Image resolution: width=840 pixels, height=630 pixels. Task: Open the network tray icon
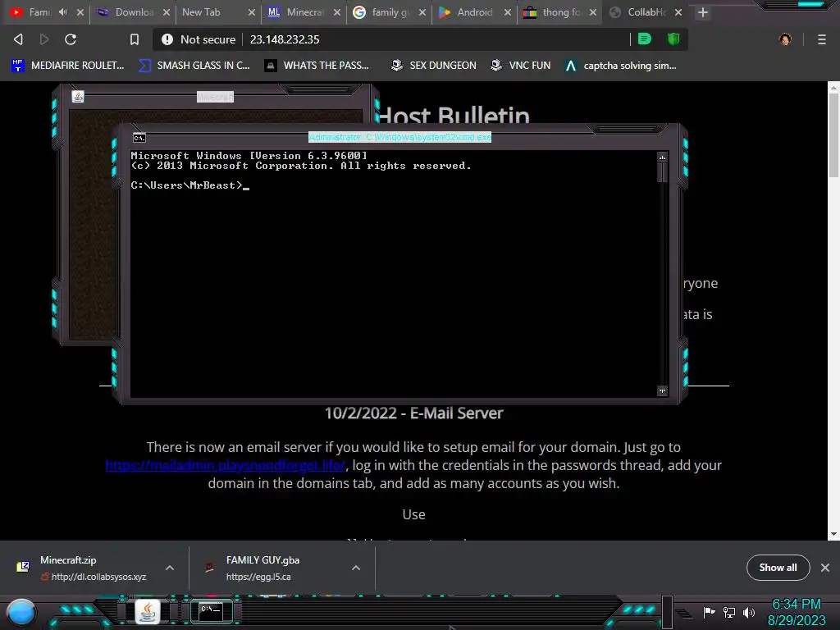pos(729,612)
